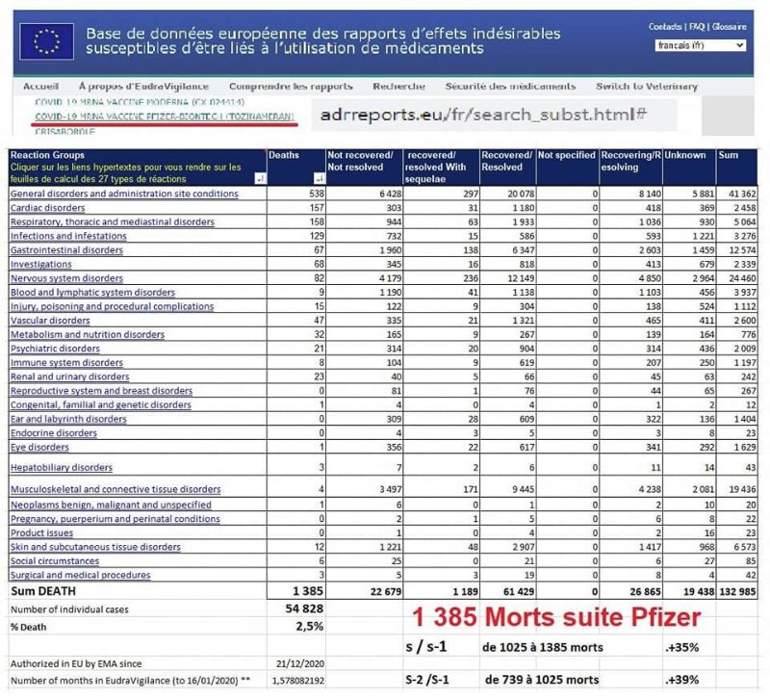The image size is (770, 700).
Task: Select Sum DEATH total cell 1 385
Action: coord(296,591)
